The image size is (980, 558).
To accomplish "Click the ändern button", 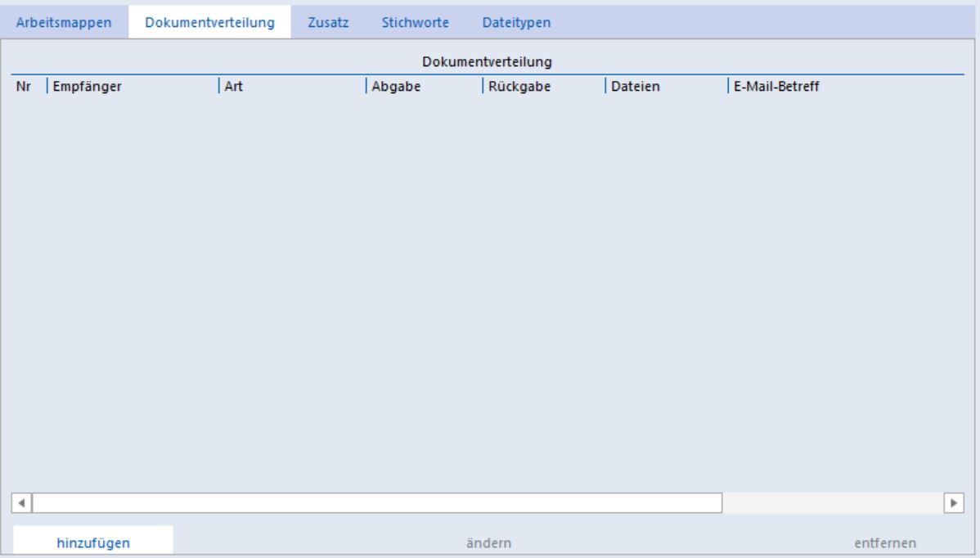I will coord(488,543).
